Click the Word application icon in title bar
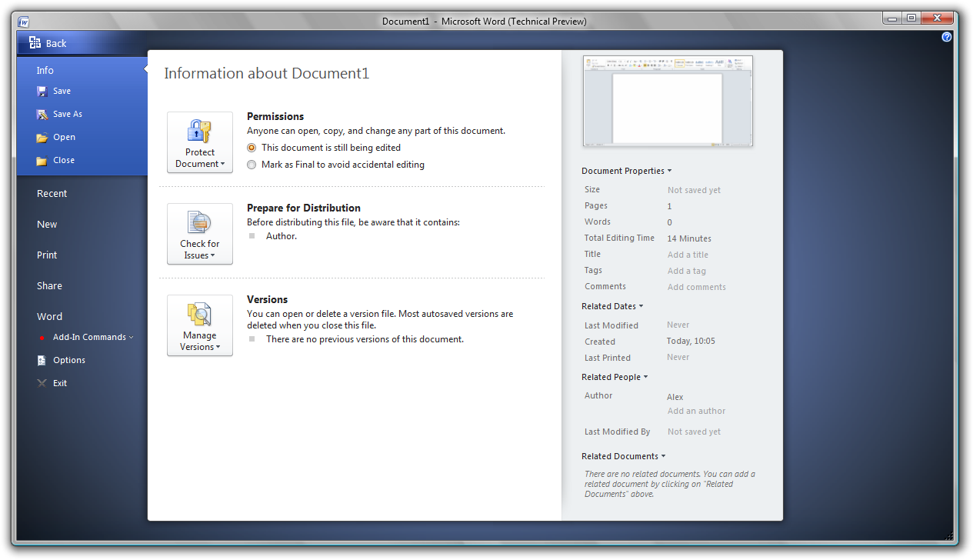 (23, 21)
